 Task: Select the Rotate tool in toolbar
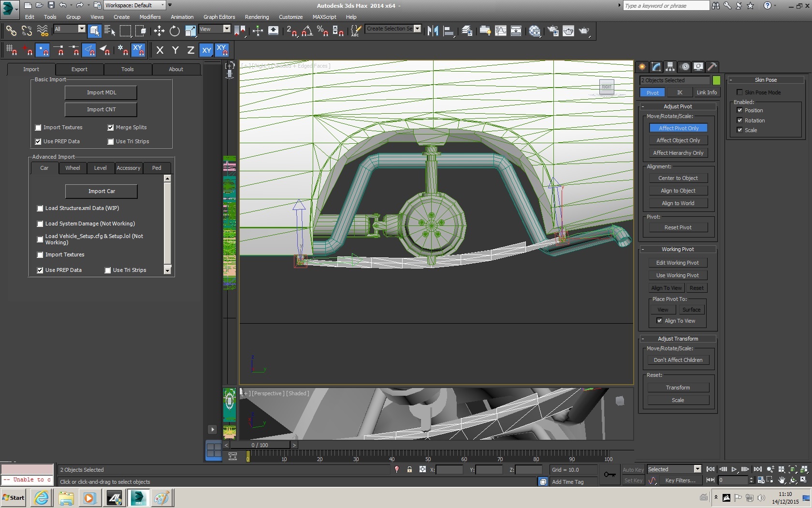click(174, 31)
